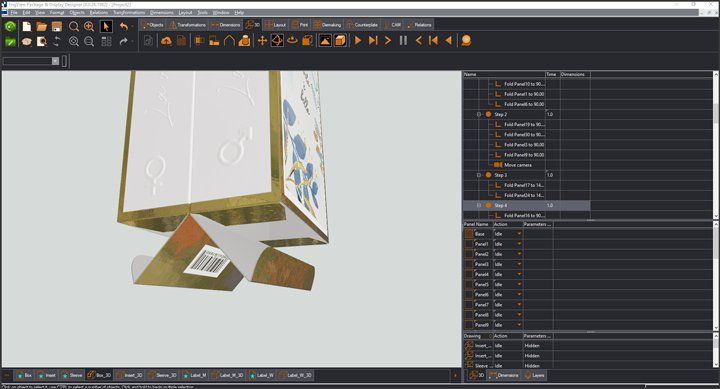720x389 pixels.
Task: Open the Label_M drawing tab
Action: 195,375
